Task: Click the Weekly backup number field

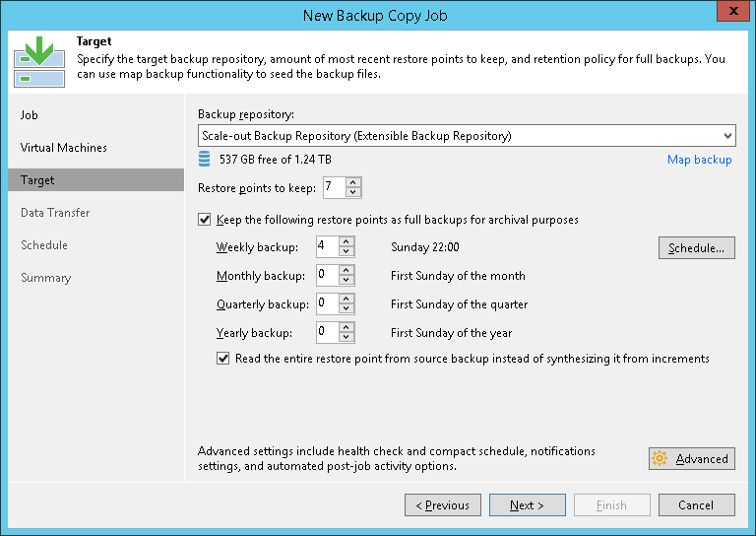Action: coord(328,247)
